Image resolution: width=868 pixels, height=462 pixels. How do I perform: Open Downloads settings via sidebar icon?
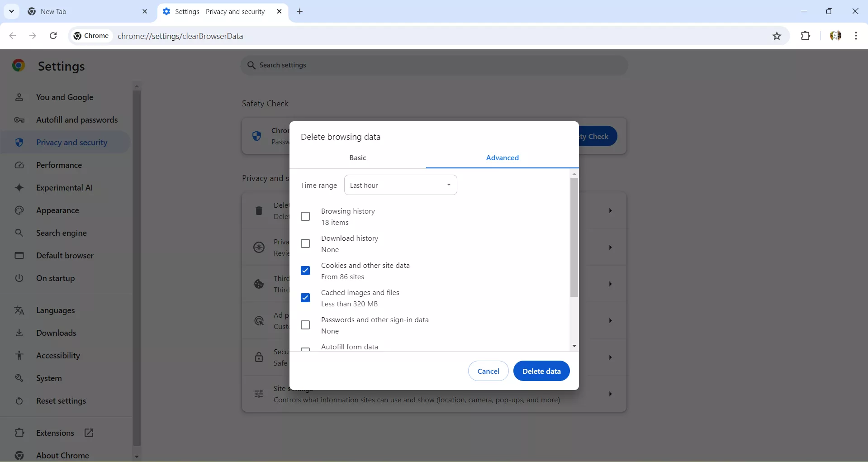pos(19,333)
